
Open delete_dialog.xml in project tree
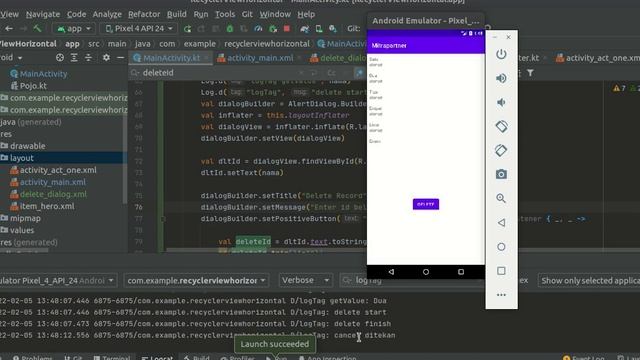click(x=53, y=194)
